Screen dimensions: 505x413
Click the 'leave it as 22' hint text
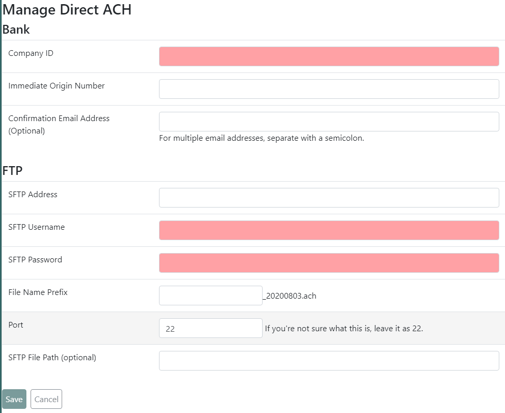pyautogui.click(x=399, y=328)
